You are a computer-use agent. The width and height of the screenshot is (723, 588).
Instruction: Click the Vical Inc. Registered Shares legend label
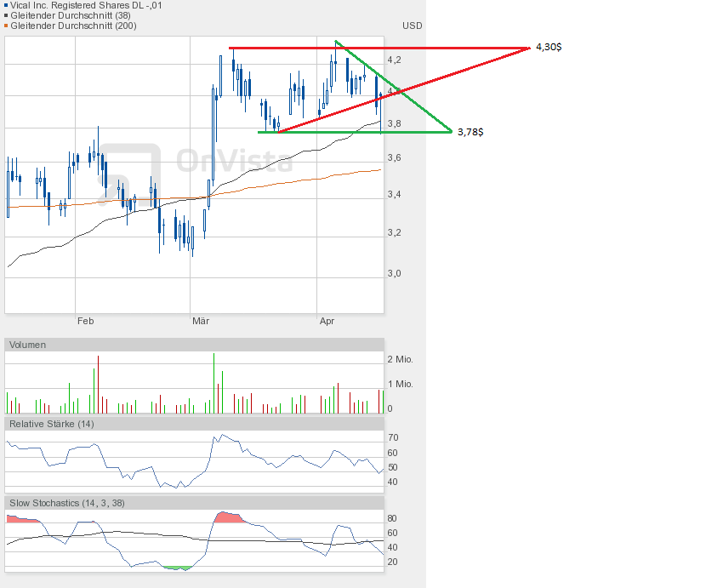[x=86, y=6]
